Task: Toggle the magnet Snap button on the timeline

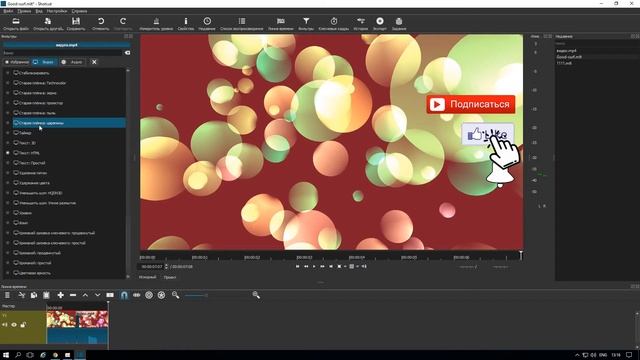Action: pyautogui.click(x=124, y=295)
